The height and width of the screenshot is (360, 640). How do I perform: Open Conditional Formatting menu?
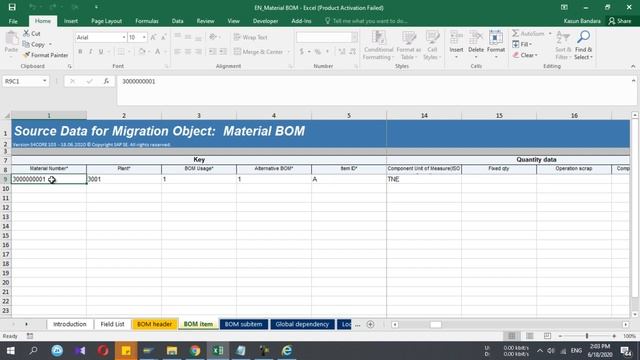[378, 46]
